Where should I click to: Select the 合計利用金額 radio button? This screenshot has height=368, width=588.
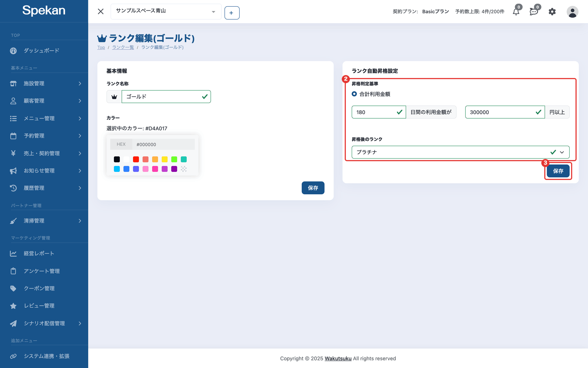(x=354, y=94)
